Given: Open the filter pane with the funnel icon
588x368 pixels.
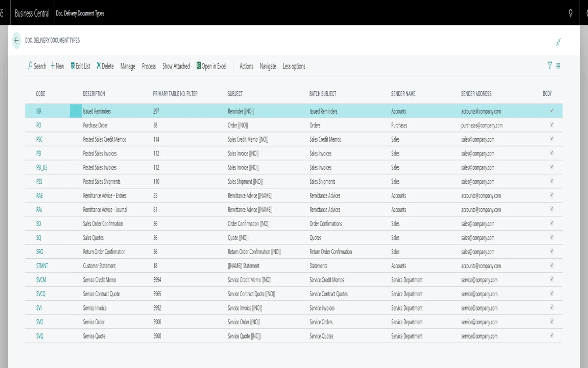Looking at the screenshot, I should [x=549, y=66].
